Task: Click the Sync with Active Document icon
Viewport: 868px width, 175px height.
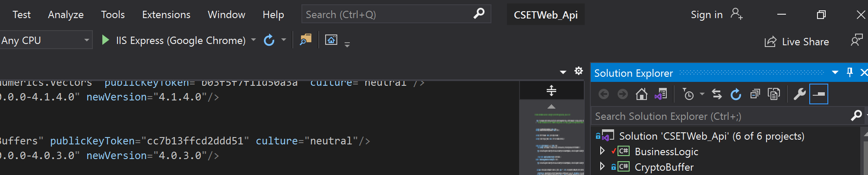Action: click(x=717, y=94)
